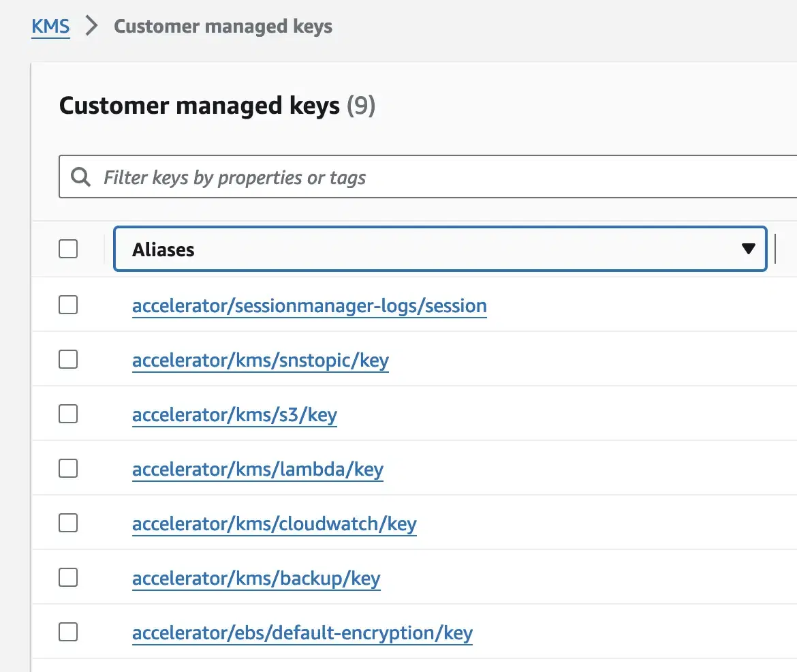797x672 pixels.
Task: Click the Customer managed keys (9) heading
Action: pyautogui.click(x=217, y=106)
